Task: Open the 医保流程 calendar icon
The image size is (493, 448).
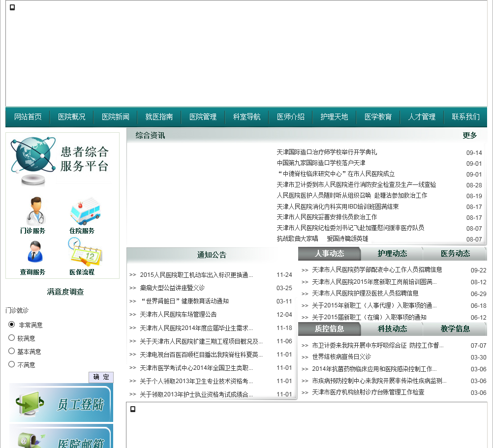Action: (85, 251)
